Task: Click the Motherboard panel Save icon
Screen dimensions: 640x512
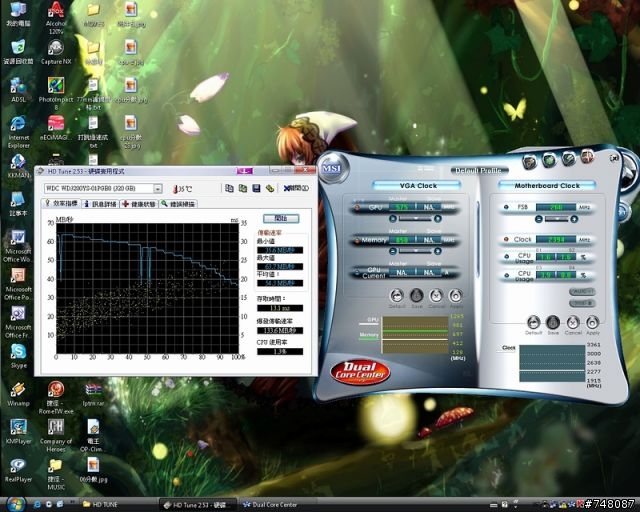Action: point(553,323)
